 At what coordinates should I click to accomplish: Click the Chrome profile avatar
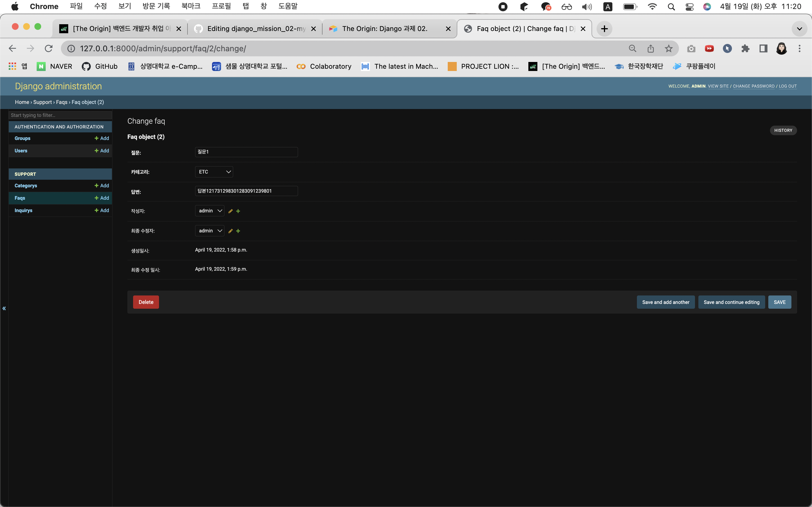tap(781, 48)
